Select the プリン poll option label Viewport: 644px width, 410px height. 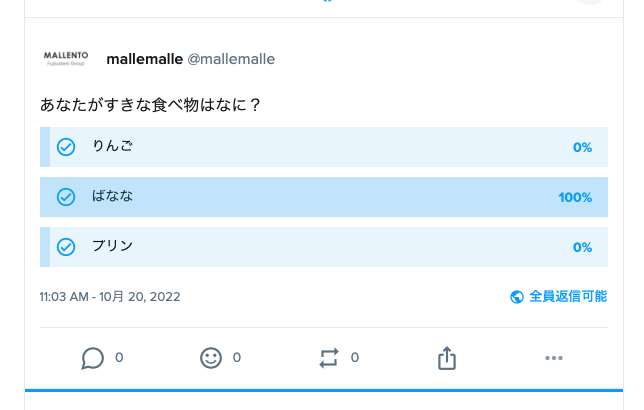click(112, 246)
